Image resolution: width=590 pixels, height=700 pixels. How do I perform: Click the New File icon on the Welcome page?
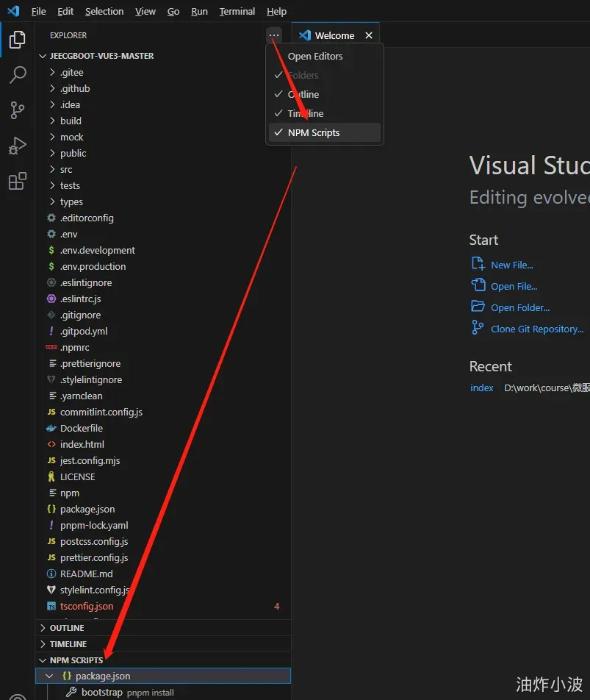point(478,264)
